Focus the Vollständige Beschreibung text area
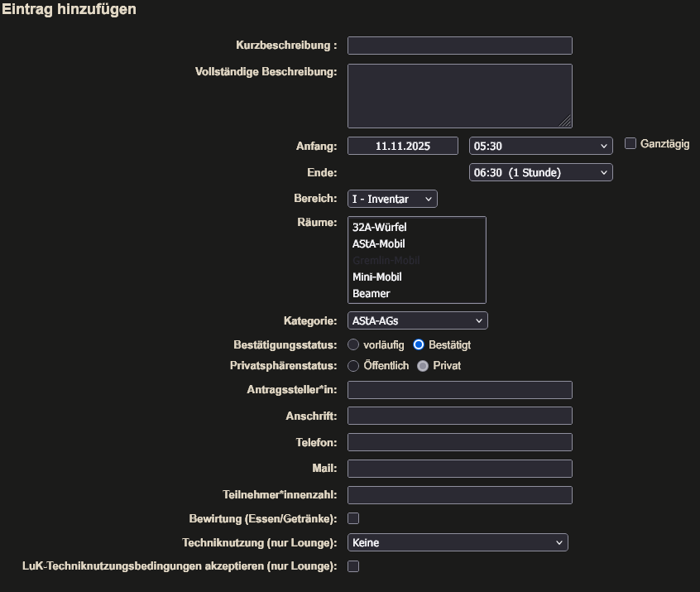700x592 pixels. point(459,95)
